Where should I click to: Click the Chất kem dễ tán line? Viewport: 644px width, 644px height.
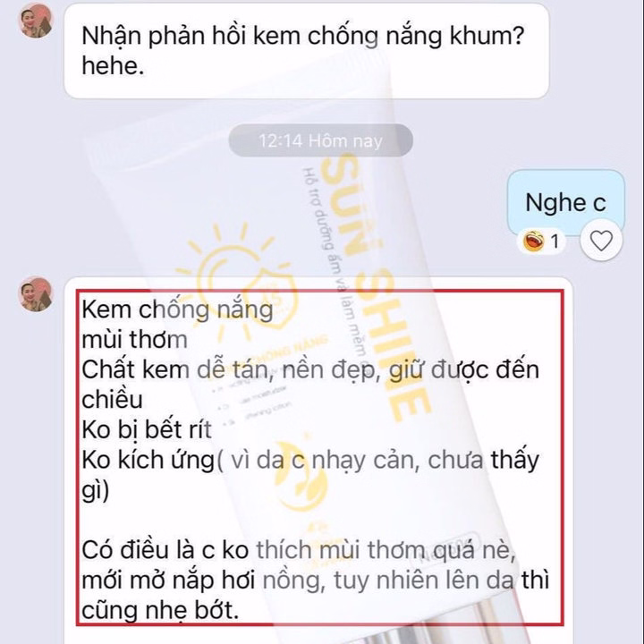(x=310, y=369)
